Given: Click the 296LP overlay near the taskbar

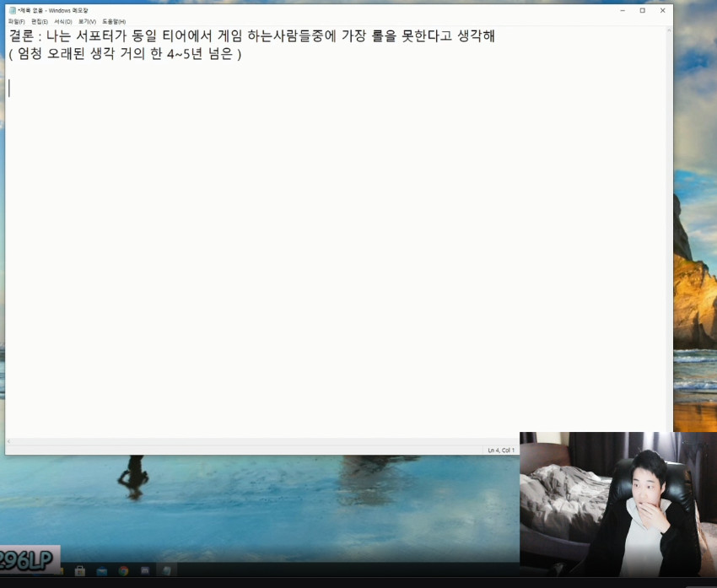Looking at the screenshot, I should point(28,557).
